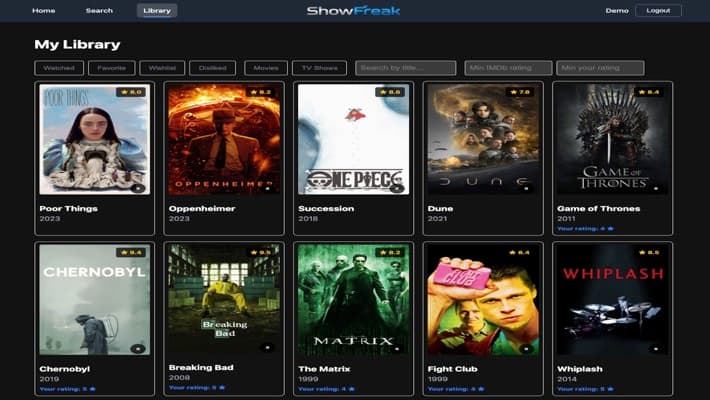Click the round corner icon on Chernobyl poster
The height and width of the screenshot is (400, 710).
(x=138, y=348)
